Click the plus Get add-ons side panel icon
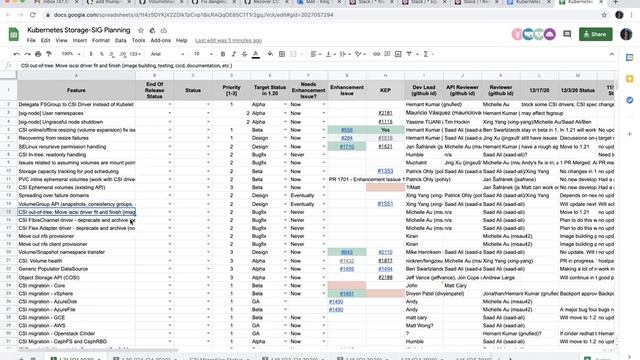The image size is (640, 360). tap(629, 134)
